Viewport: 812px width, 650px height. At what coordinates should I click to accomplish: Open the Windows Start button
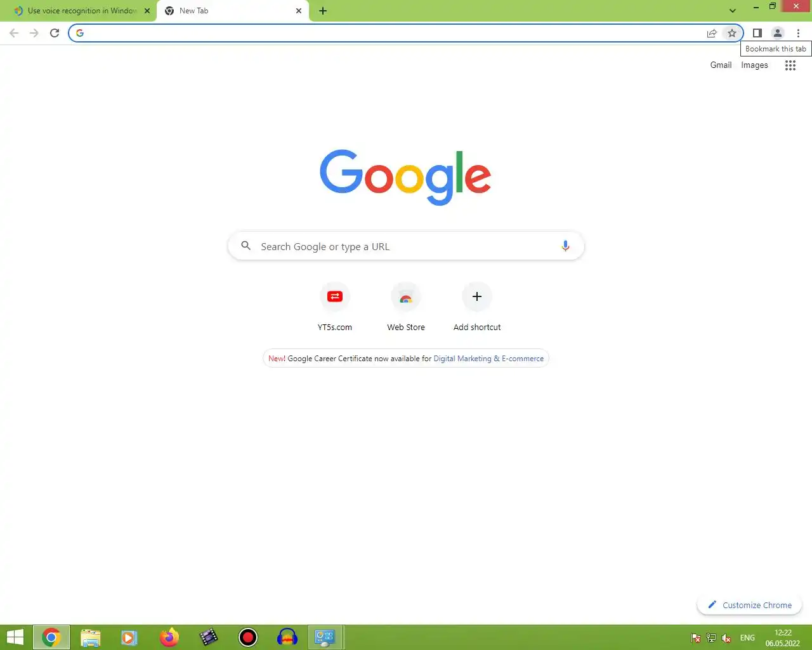click(15, 637)
